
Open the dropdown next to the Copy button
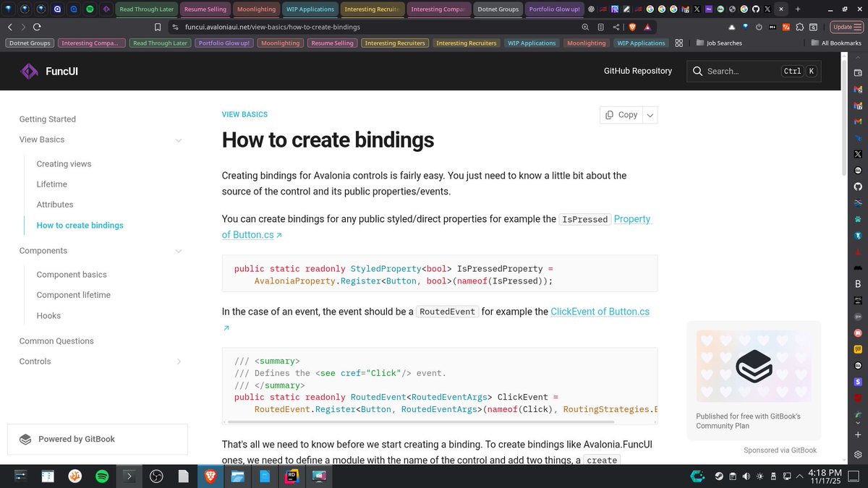click(x=650, y=115)
